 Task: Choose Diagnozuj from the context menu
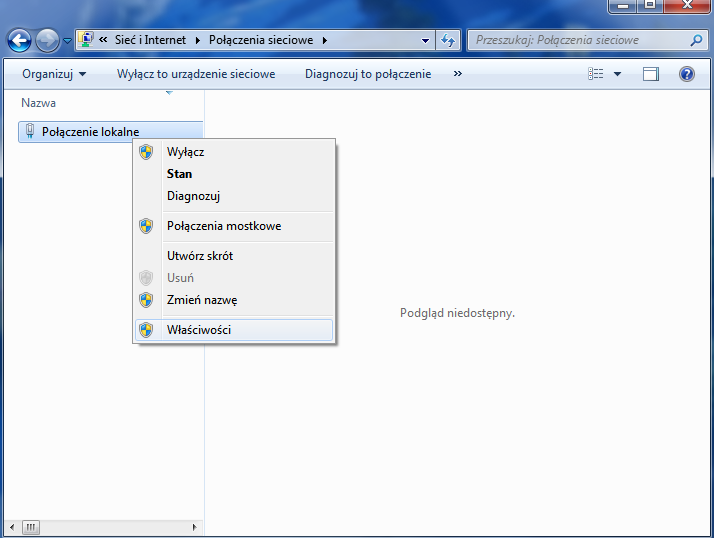[234, 196]
